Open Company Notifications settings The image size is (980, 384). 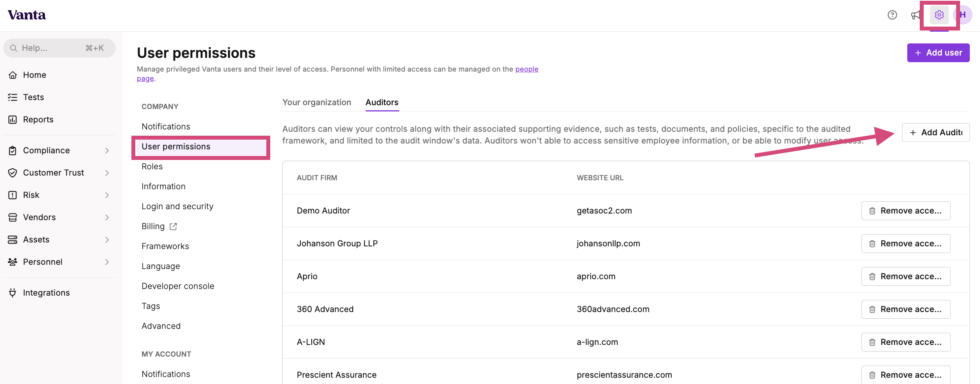tap(166, 126)
